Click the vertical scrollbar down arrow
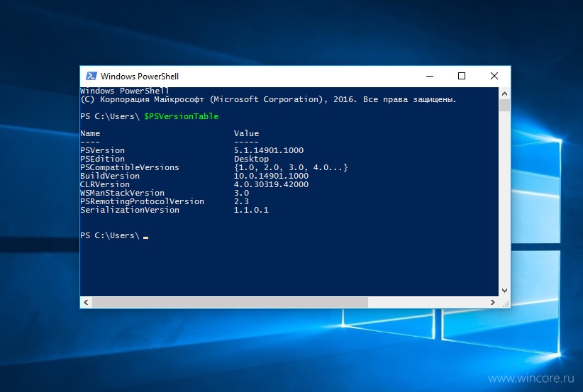 (x=504, y=291)
